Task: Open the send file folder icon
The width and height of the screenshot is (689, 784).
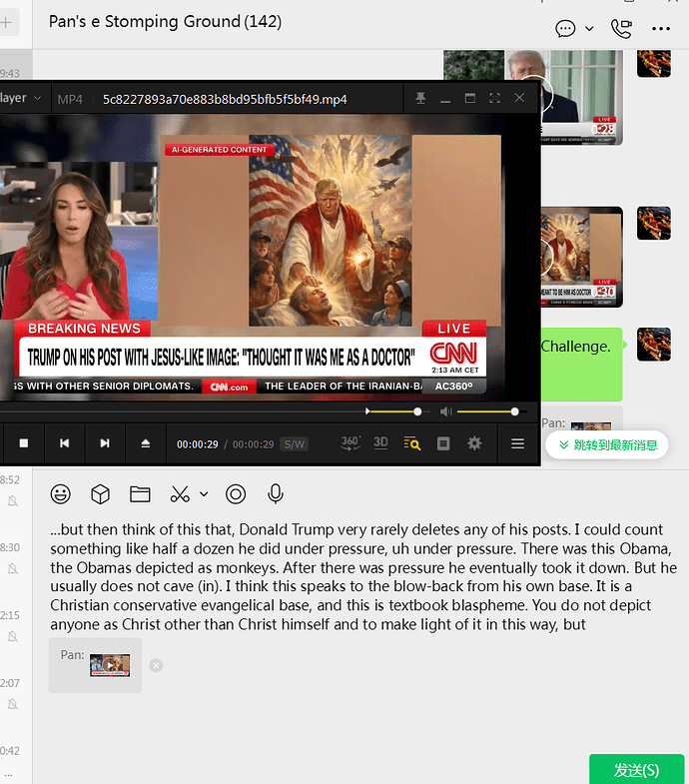Action: point(140,494)
